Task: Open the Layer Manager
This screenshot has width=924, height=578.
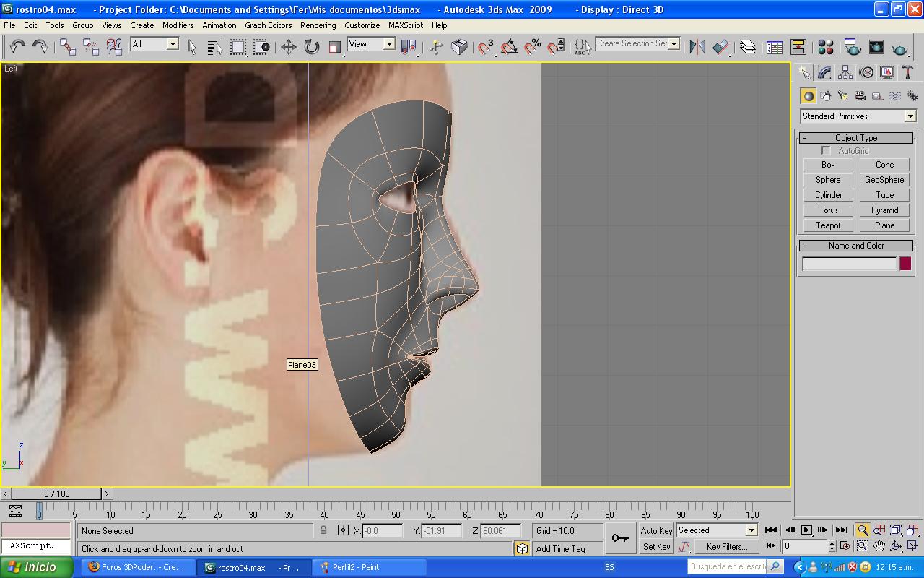Action: point(748,47)
